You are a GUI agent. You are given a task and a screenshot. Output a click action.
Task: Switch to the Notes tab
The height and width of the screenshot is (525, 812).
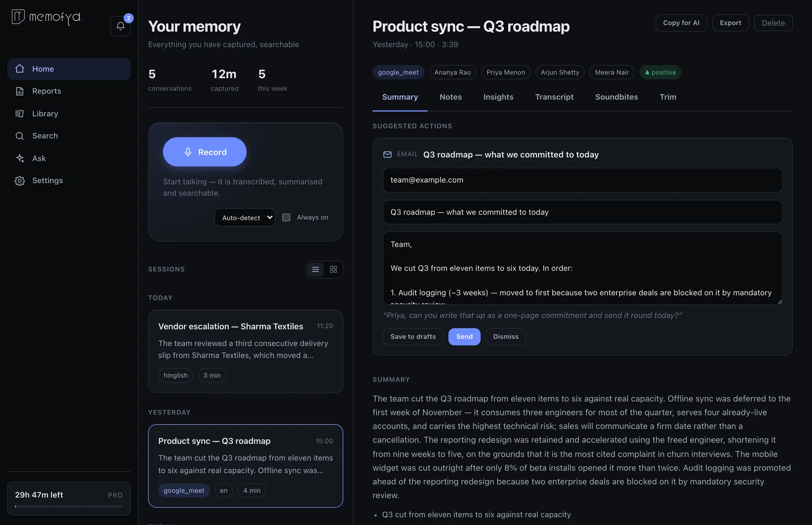(x=451, y=97)
